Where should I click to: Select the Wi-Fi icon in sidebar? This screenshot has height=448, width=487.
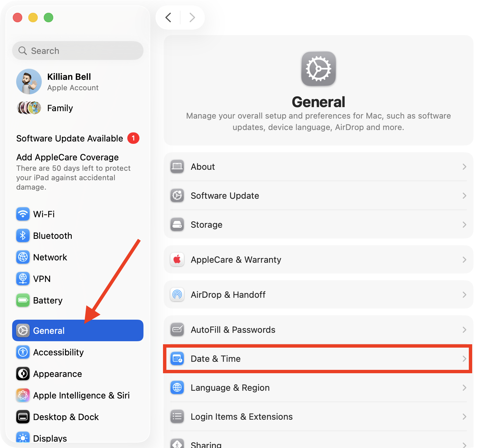point(23,214)
